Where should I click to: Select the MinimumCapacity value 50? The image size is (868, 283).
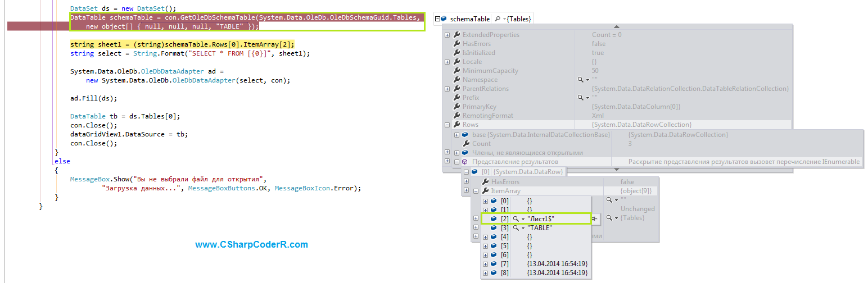click(595, 71)
